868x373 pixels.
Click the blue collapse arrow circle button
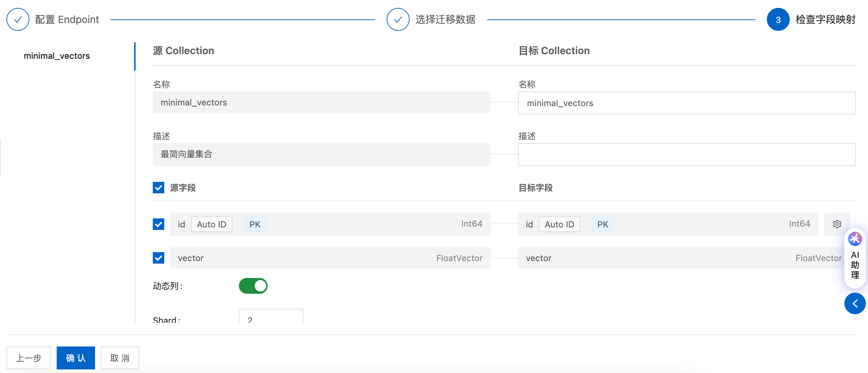pyautogui.click(x=855, y=303)
